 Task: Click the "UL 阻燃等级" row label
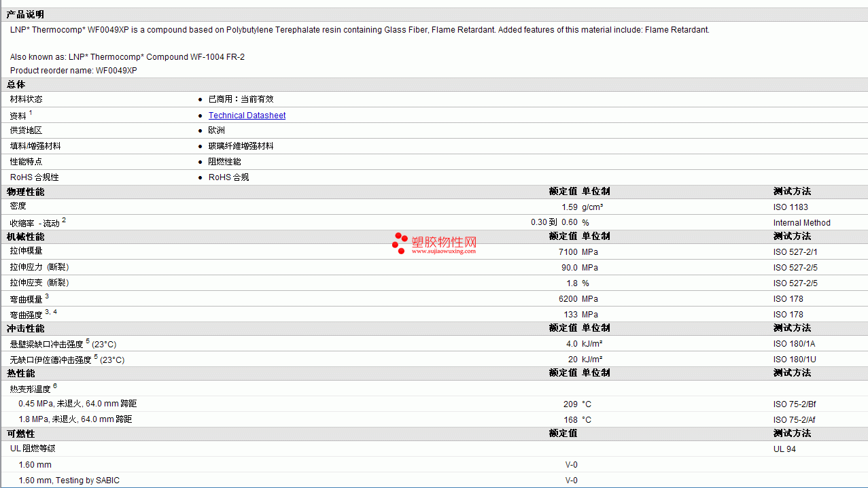33,449
